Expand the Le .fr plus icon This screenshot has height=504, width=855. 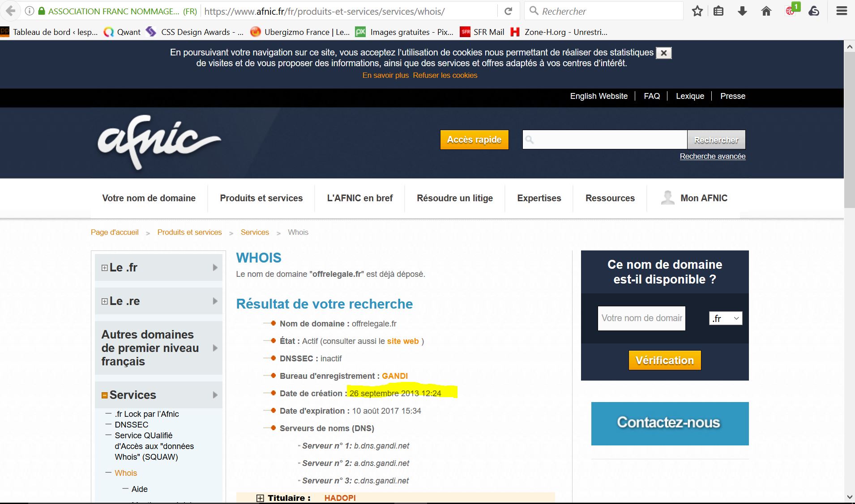click(104, 268)
